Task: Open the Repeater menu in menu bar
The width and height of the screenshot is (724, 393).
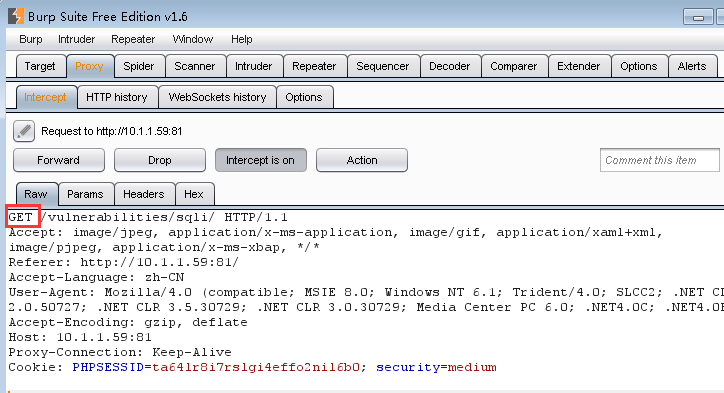Action: click(133, 39)
